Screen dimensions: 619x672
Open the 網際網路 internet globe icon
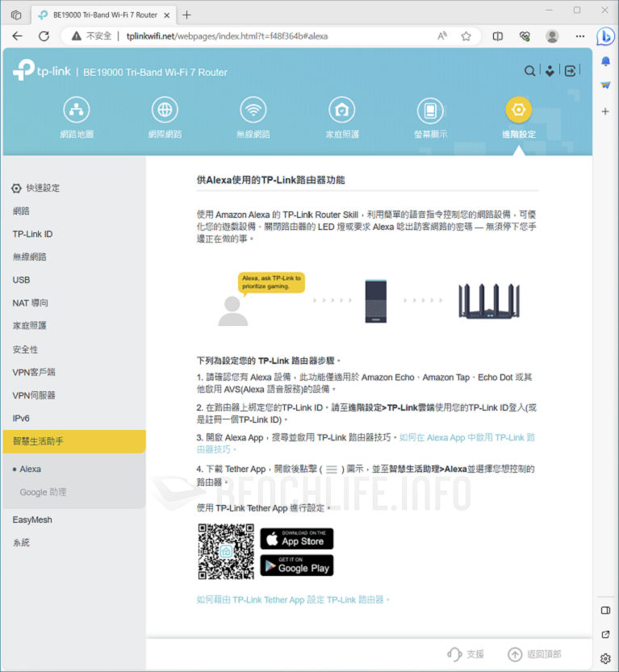coord(165,110)
